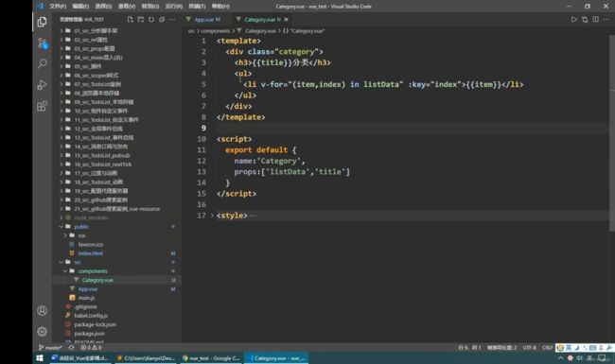Open the third menu (选择) in the menu bar
615x364 pixels.
pyautogui.click(x=103, y=7)
